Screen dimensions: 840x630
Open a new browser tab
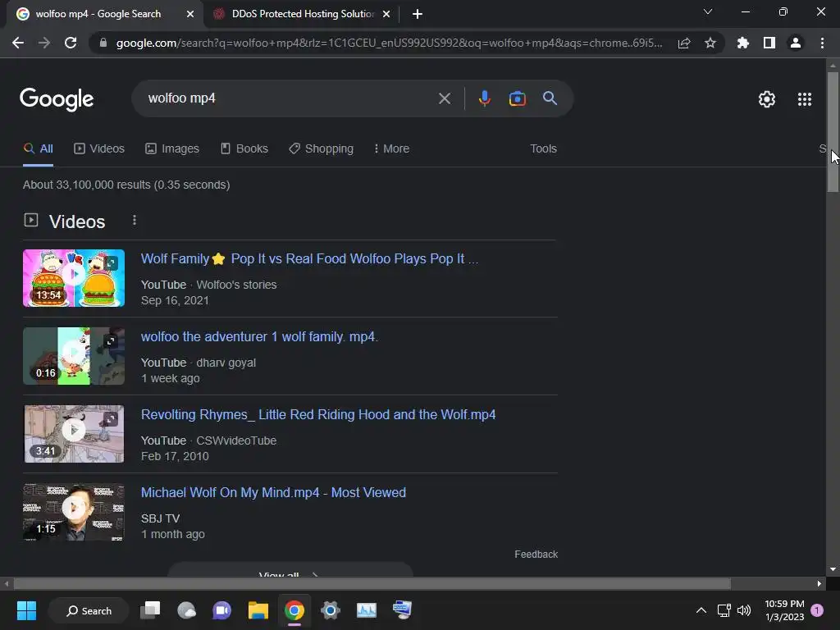tap(418, 14)
